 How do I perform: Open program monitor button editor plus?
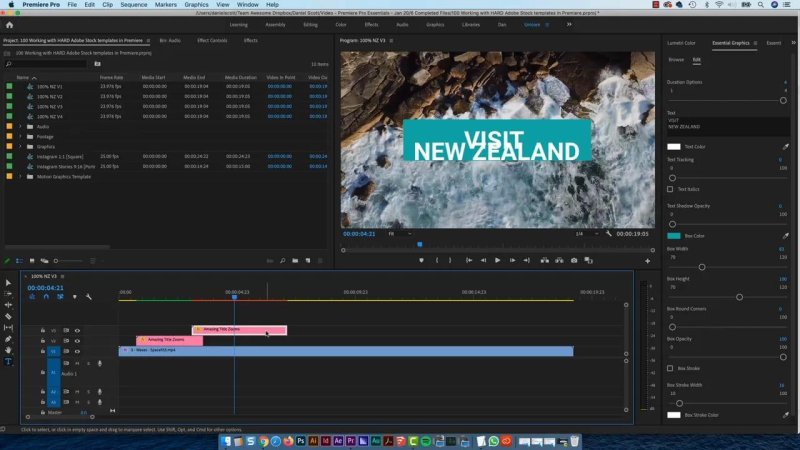point(647,261)
